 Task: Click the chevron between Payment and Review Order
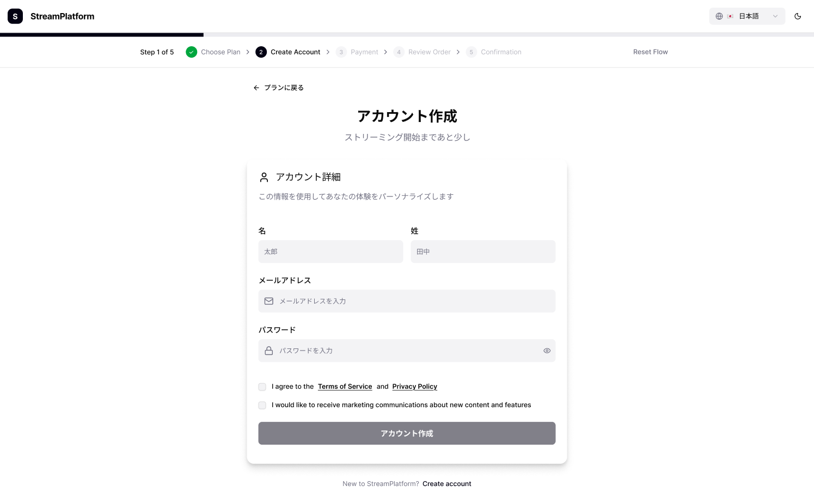385,52
